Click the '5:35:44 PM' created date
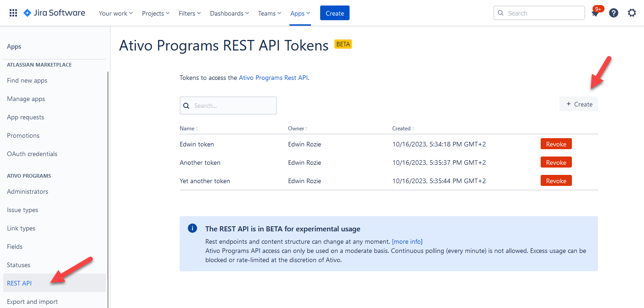This screenshot has height=308, width=644. [x=439, y=181]
